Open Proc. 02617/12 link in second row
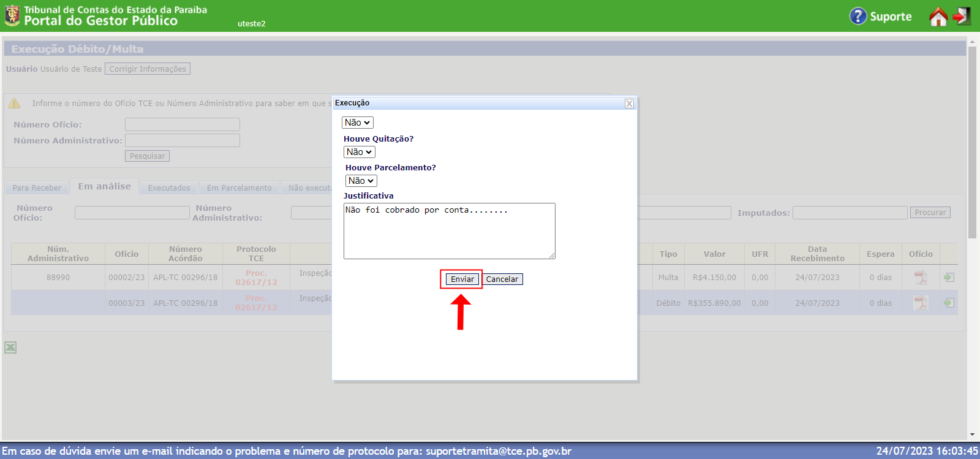The height and width of the screenshot is (459, 980). pos(256,303)
